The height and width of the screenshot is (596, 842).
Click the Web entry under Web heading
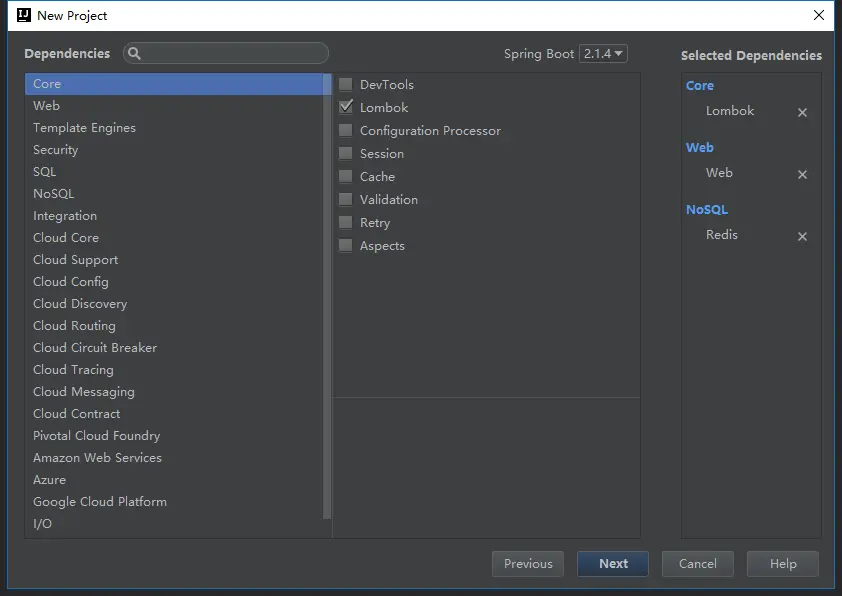[719, 173]
